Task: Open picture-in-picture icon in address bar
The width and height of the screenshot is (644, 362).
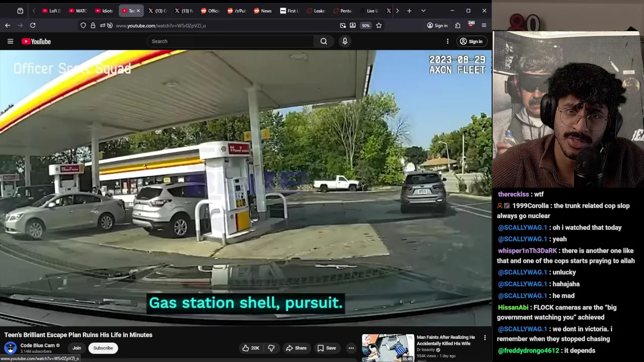Action: [343, 25]
